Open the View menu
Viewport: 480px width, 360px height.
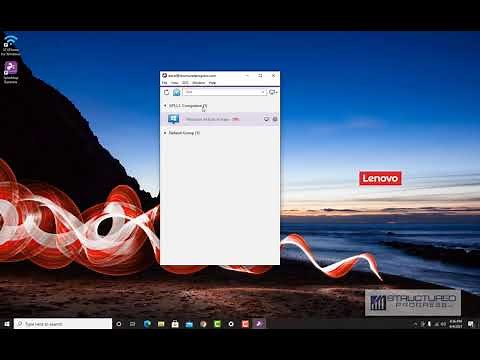(175, 83)
